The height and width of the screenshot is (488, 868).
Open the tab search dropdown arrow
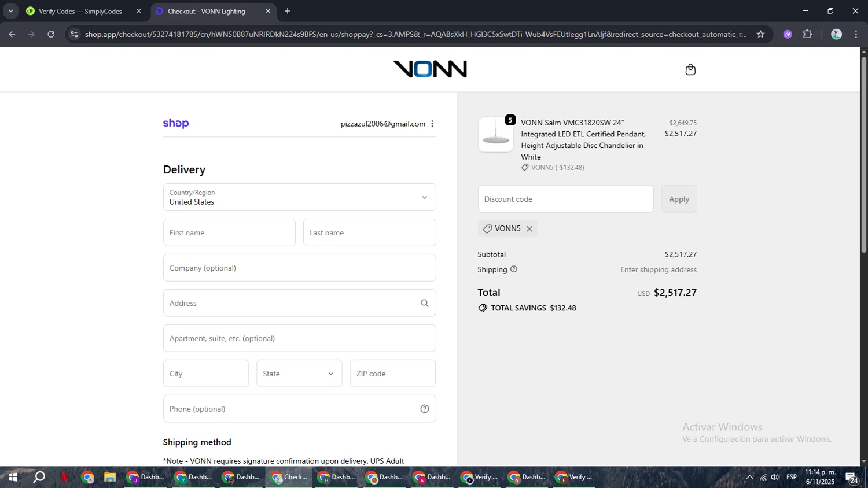click(10, 11)
